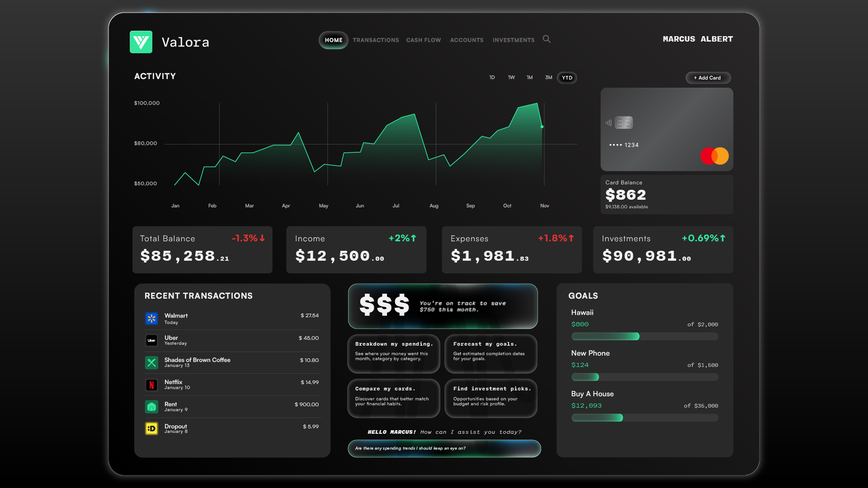
Task: Click the assistant chat input field
Action: pyautogui.click(x=444, y=448)
